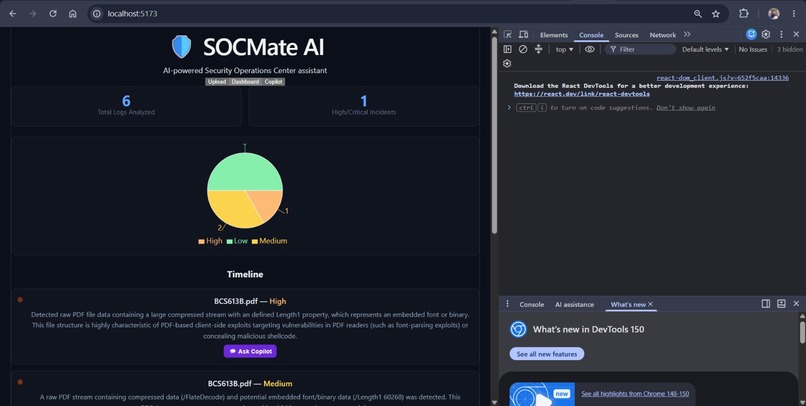Click the No Issues indicator
This screenshot has width=806, height=406.
coord(753,49)
